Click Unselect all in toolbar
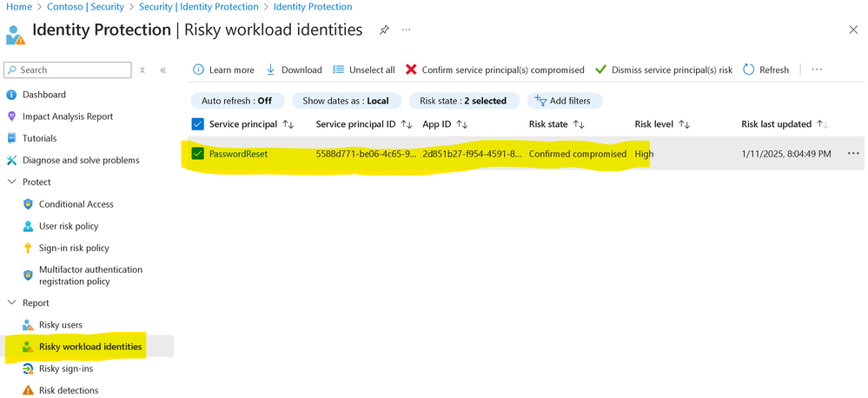868x398 pixels. tap(364, 70)
